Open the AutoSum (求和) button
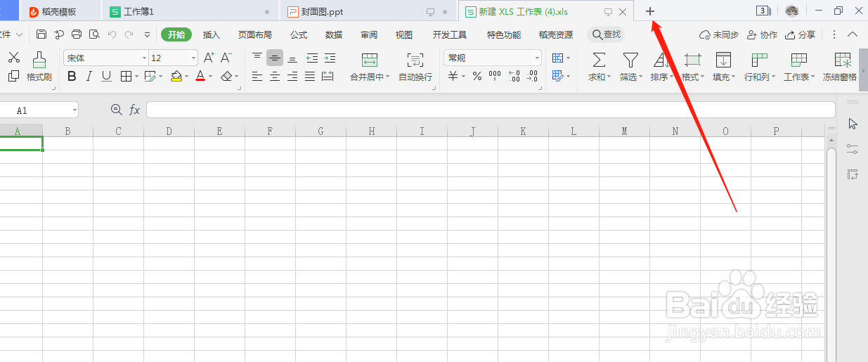The width and height of the screenshot is (868, 362). pos(600,67)
